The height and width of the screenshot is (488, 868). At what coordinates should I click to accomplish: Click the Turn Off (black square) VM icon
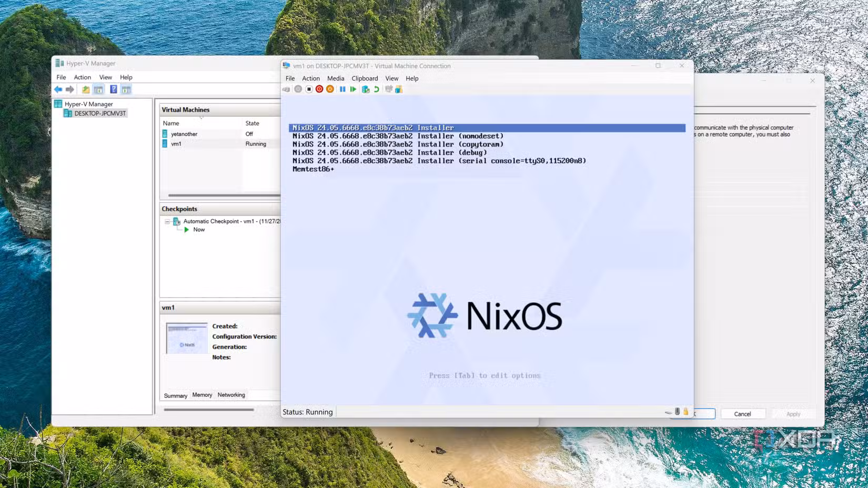[x=309, y=89]
